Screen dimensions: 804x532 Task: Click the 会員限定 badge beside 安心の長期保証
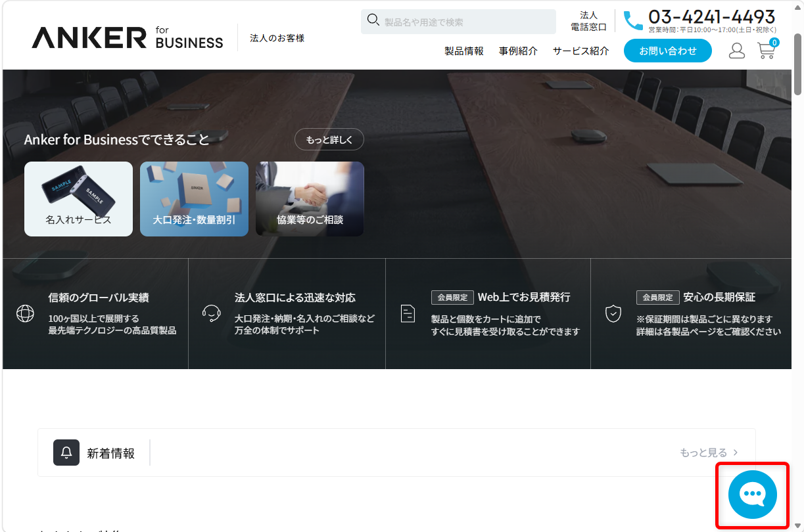click(657, 297)
